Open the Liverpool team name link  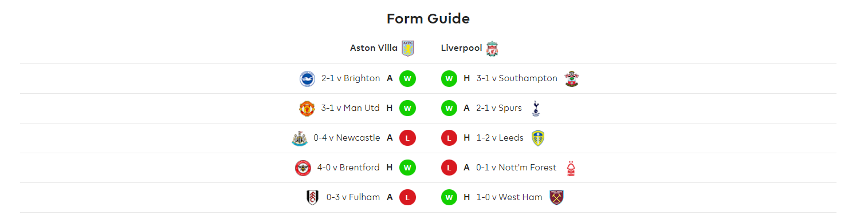tap(461, 48)
